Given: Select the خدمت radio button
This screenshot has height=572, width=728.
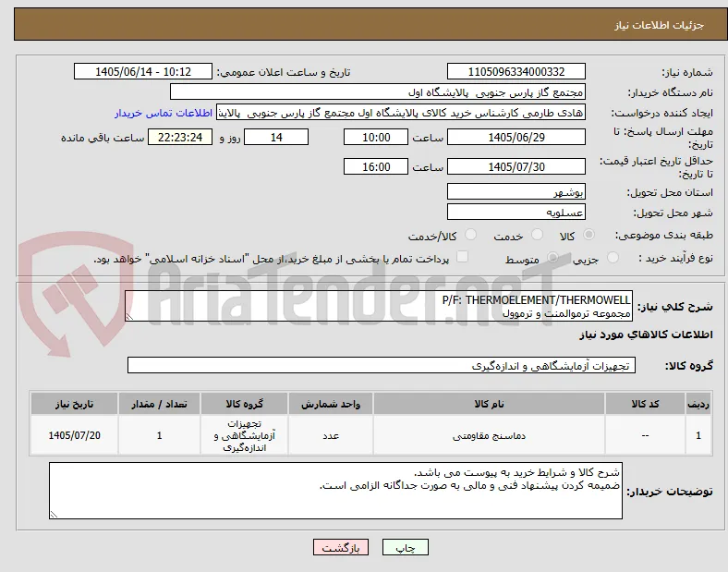Looking at the screenshot, I should (x=537, y=235).
